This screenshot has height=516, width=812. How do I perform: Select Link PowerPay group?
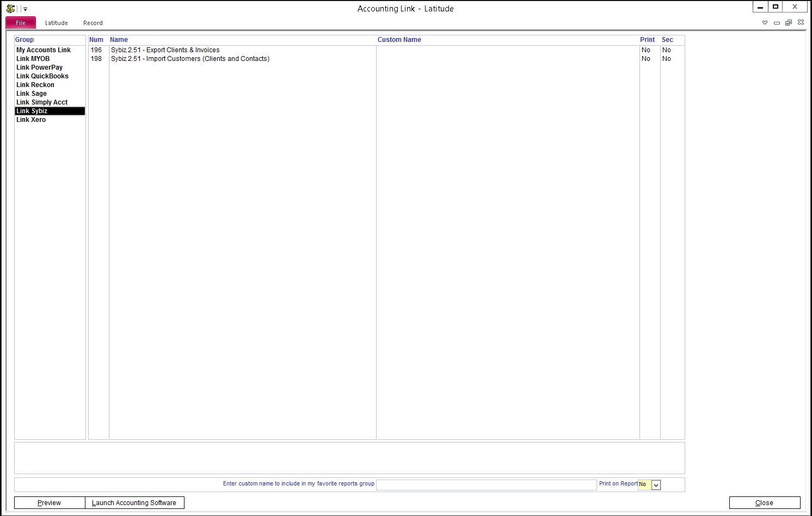[x=50, y=67]
